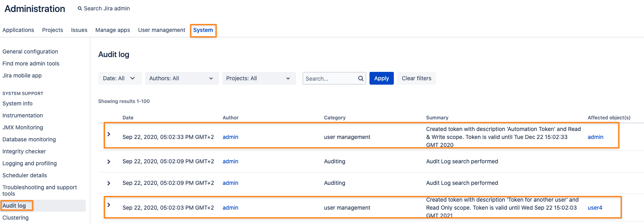This screenshot has width=644, height=224.
Task: Open the Authors: All filter dropdown
Action: pyautogui.click(x=182, y=78)
